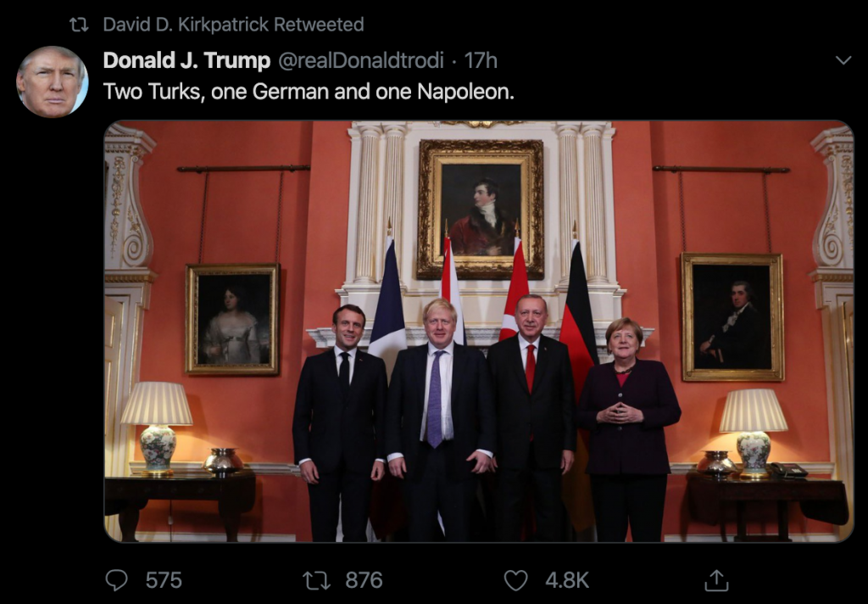This screenshot has width=868, height=604.
Task: Open the tweet via the 17h timestamp
Action: point(481,60)
